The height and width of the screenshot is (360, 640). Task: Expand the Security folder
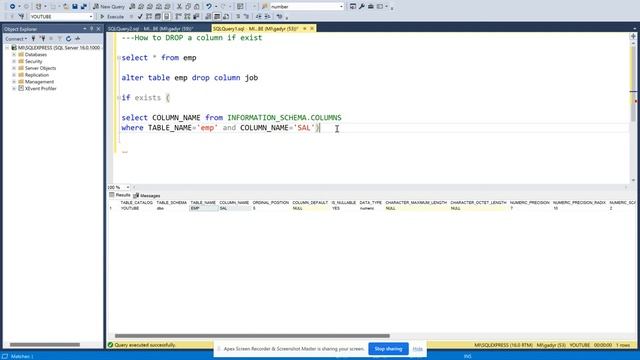[14, 61]
